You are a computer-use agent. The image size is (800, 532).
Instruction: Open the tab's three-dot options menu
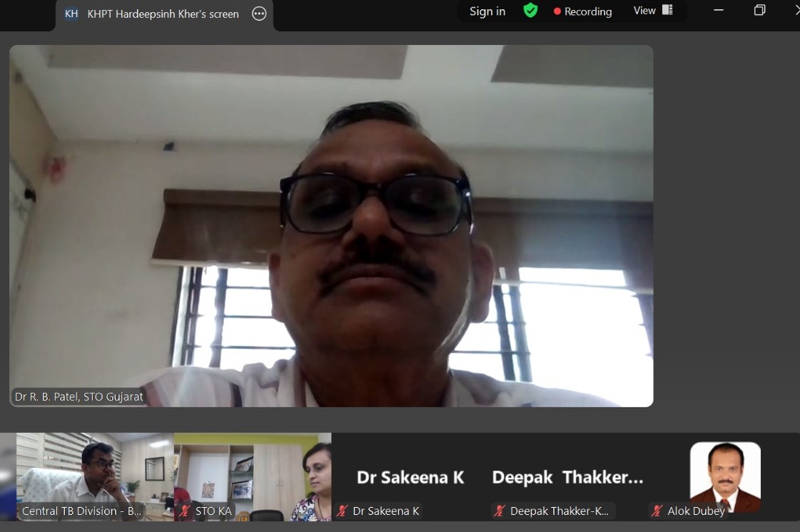click(258, 14)
